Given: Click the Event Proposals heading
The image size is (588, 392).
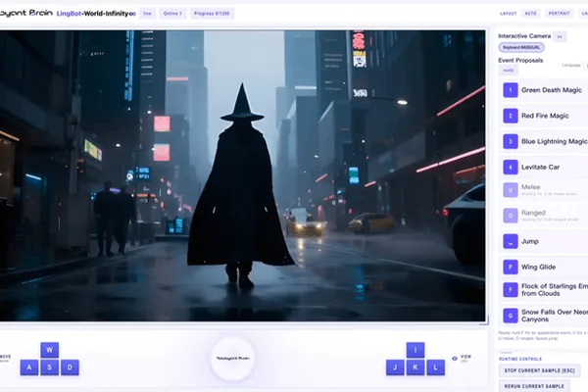Looking at the screenshot, I should point(520,61).
